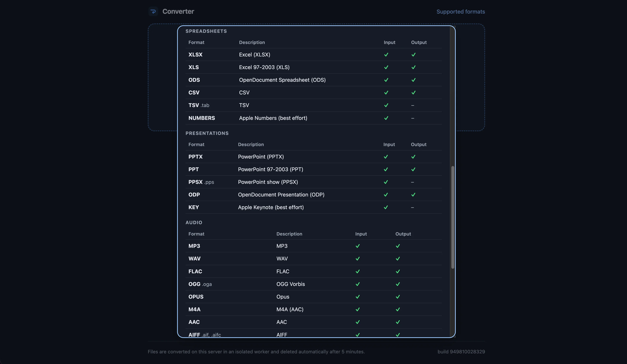Image resolution: width=627 pixels, height=364 pixels.
Task: Click the NUMBERS input checkmark
Action: point(386,118)
